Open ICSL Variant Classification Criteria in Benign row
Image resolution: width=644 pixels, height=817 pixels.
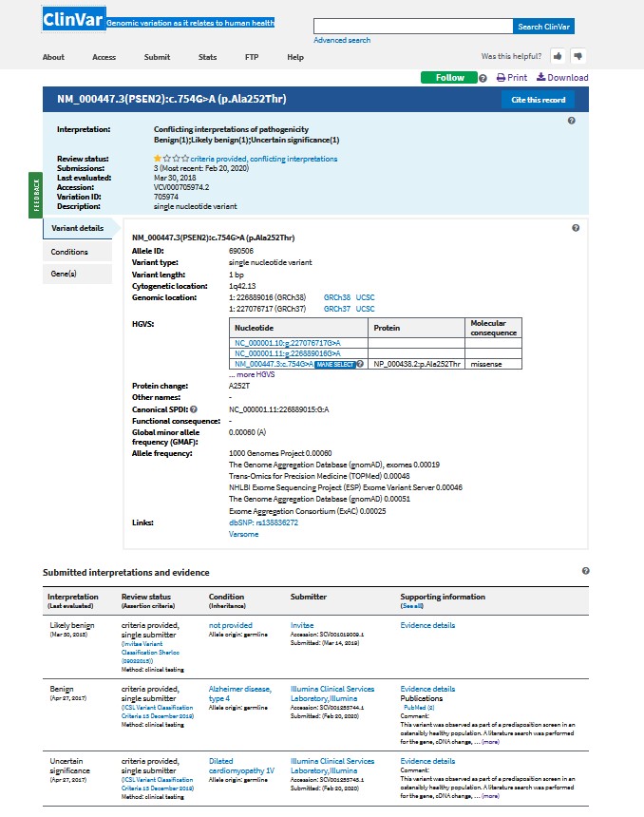157,712
